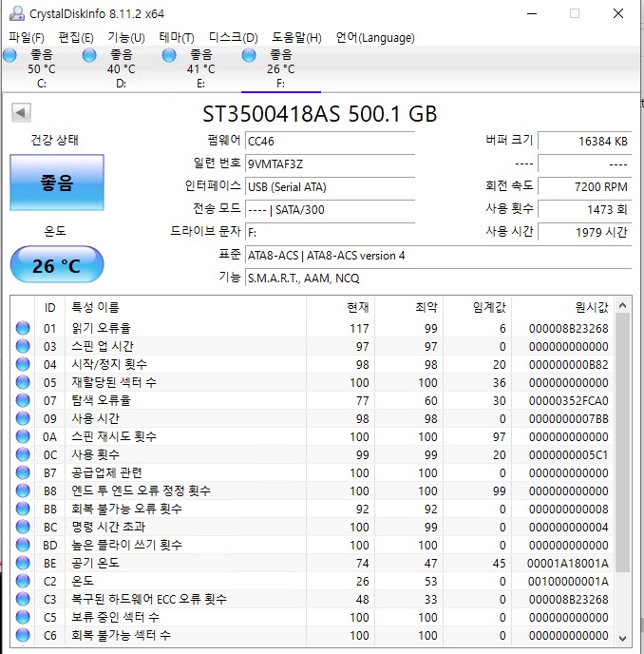Click status orb for attribute B7 공급업체 관련
The image size is (644, 654).
click(23, 472)
